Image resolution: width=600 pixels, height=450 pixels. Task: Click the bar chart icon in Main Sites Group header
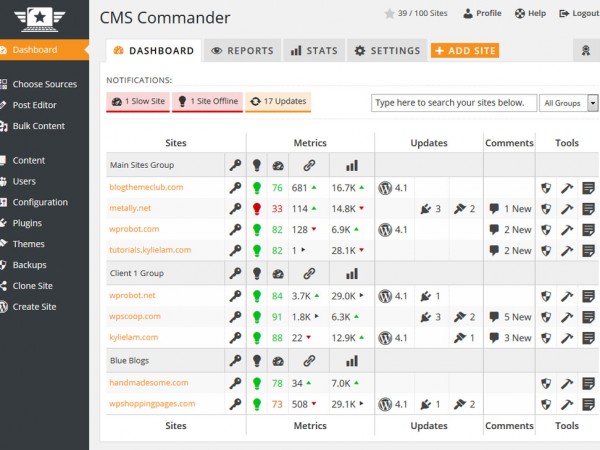tap(351, 165)
